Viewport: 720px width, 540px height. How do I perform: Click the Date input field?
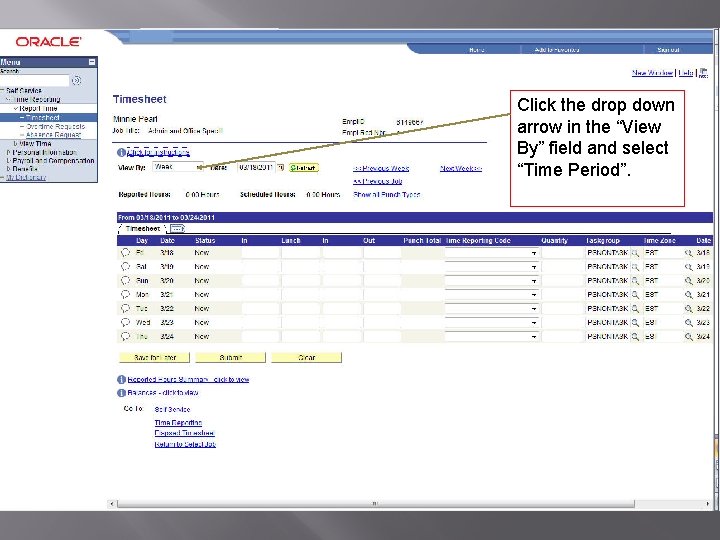pyautogui.click(x=256, y=168)
